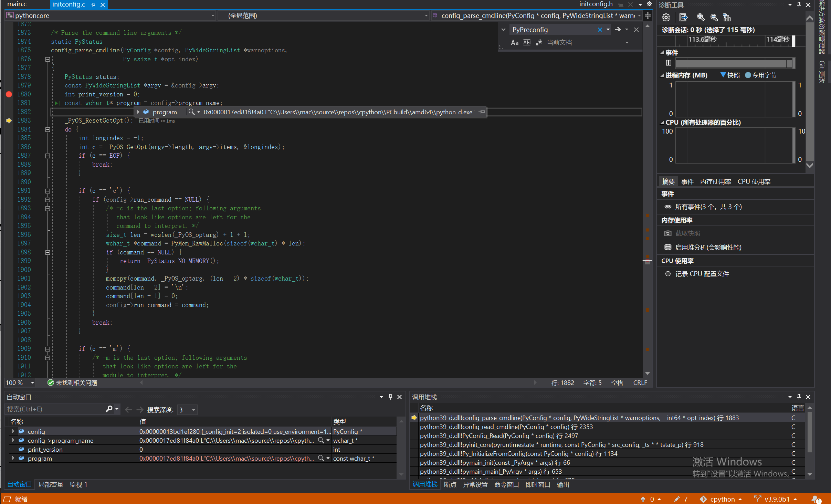
Task: Switch to 断点 tab
Action: [450, 484]
